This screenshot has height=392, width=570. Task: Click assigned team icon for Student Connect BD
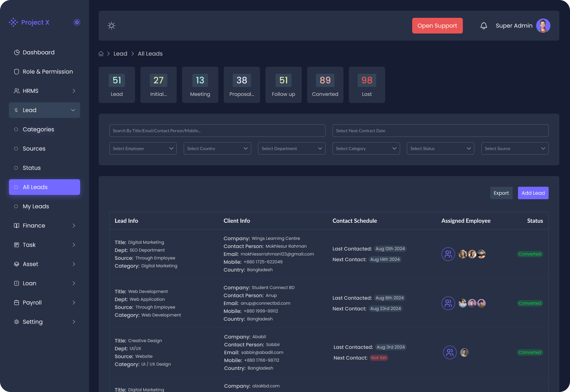(448, 303)
